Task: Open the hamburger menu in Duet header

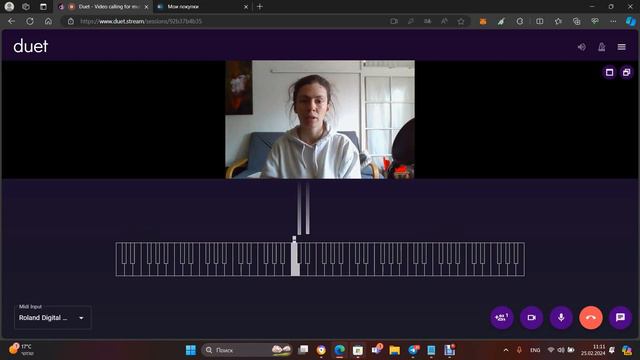Action: (622, 47)
